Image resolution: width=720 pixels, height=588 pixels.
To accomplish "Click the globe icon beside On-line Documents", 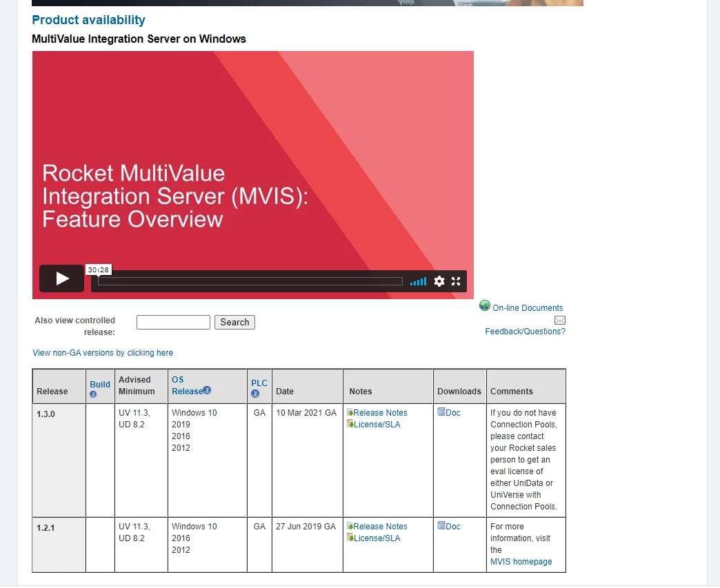I will click(x=484, y=305).
